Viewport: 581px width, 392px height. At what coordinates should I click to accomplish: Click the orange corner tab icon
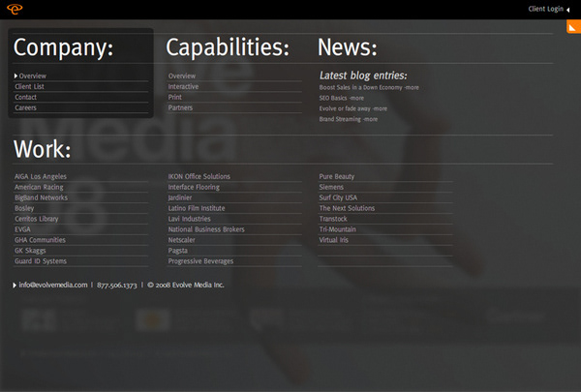[573, 27]
